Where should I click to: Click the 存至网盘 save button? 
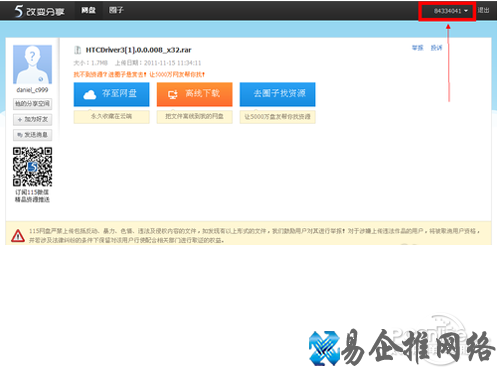point(111,94)
